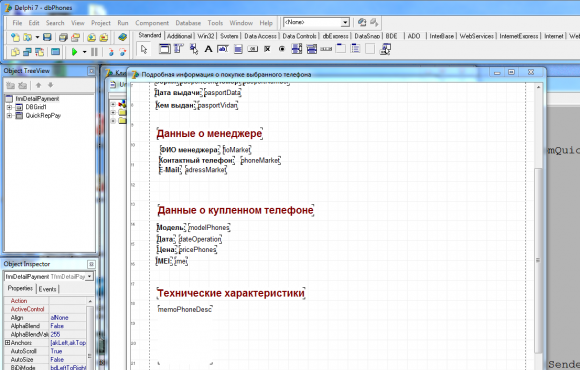Screen dimensions: 580x370
Task: Open the File menu
Action: [x=17, y=23]
